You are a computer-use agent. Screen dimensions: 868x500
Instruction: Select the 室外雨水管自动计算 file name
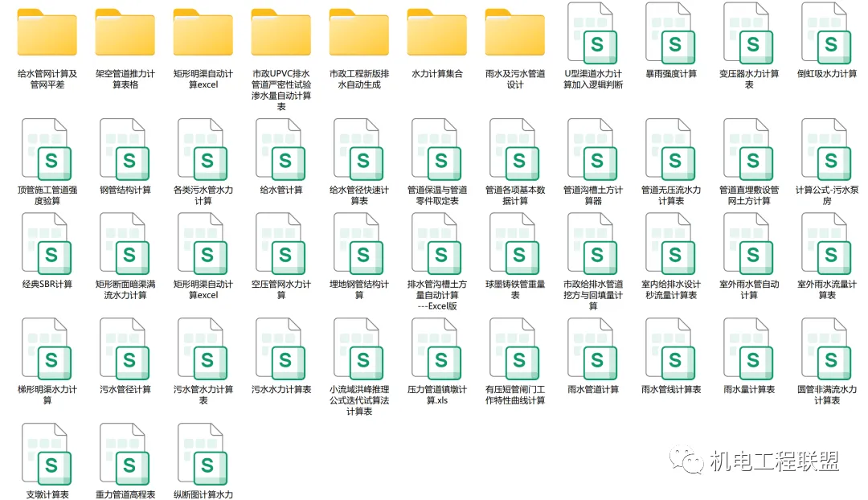point(749,289)
